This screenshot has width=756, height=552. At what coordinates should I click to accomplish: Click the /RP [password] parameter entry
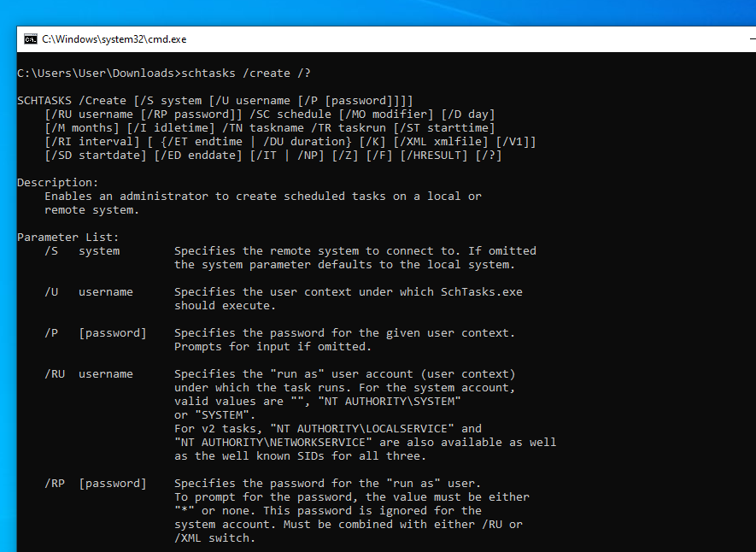(x=96, y=484)
